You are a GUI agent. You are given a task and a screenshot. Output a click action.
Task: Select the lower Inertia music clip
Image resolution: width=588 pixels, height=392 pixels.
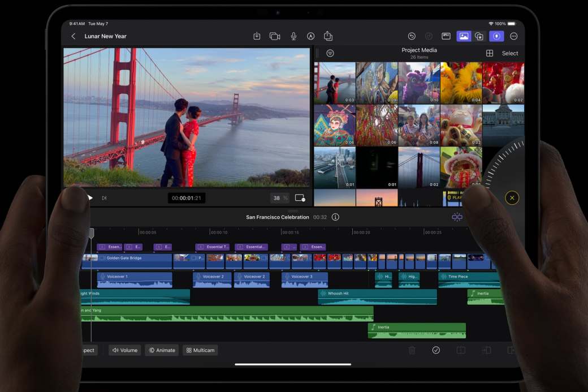pyautogui.click(x=417, y=331)
